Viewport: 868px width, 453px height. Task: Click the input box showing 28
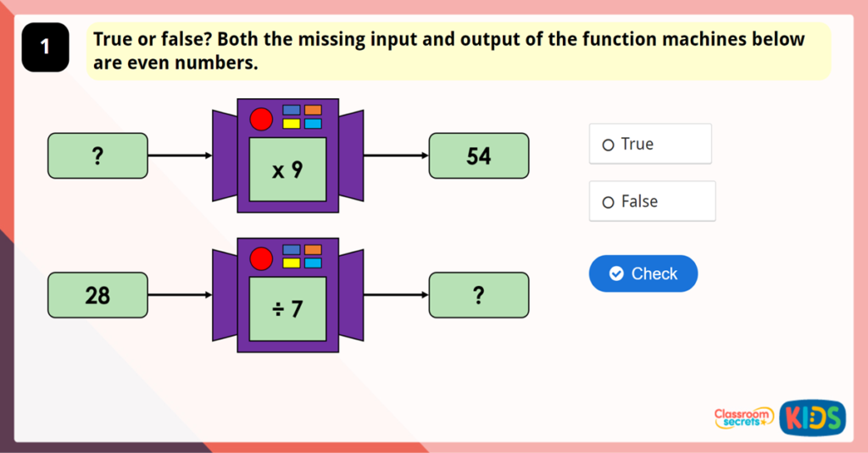97,296
